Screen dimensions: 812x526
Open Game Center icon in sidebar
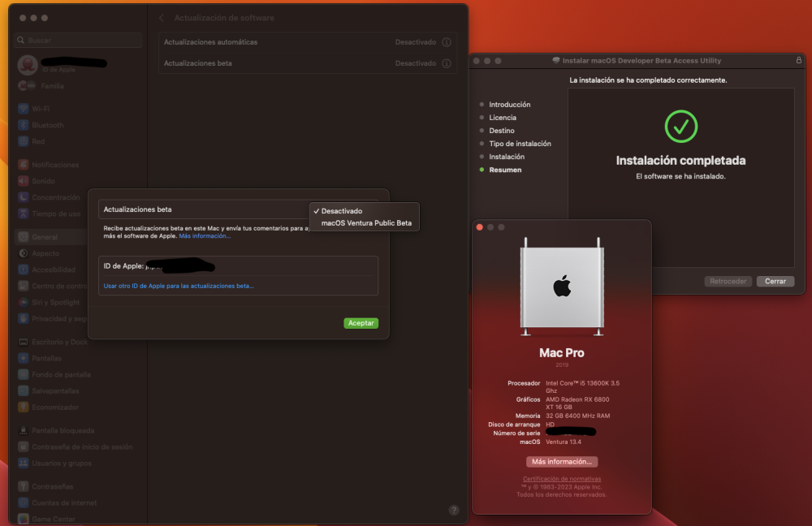click(24, 519)
